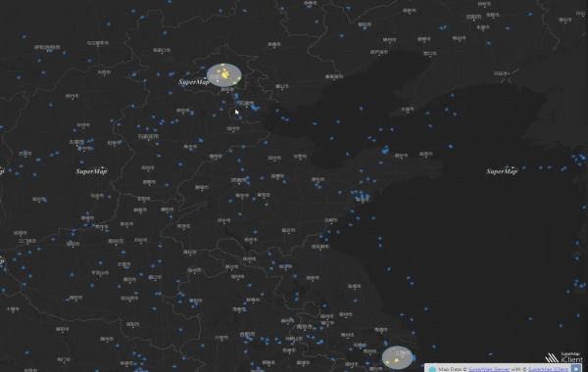Collapse the map attribution bar
This screenshot has width=588, height=372.
(x=576, y=369)
